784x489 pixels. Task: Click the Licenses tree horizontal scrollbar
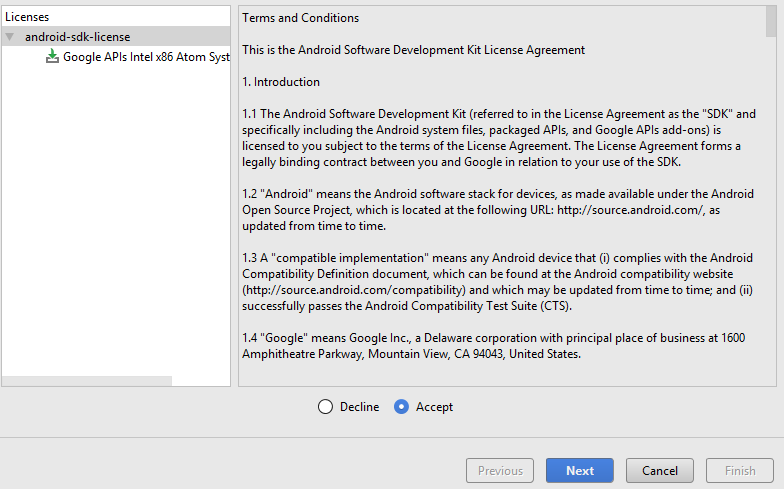pos(87,381)
